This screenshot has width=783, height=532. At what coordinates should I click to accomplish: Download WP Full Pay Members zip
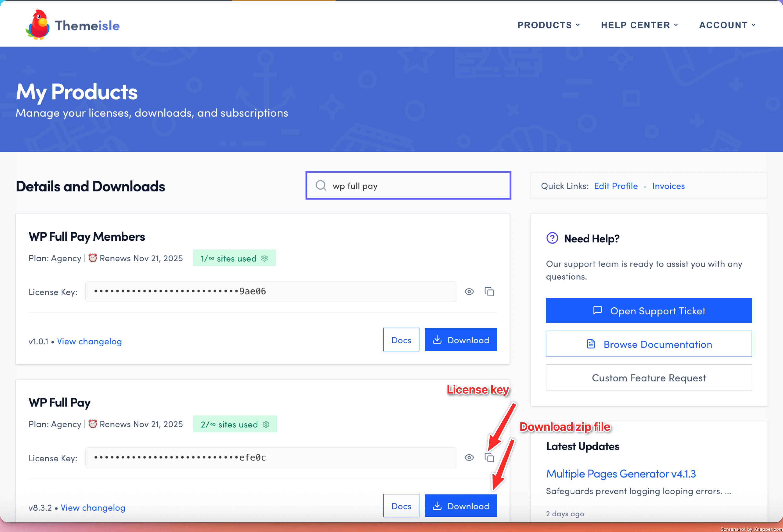pos(460,340)
